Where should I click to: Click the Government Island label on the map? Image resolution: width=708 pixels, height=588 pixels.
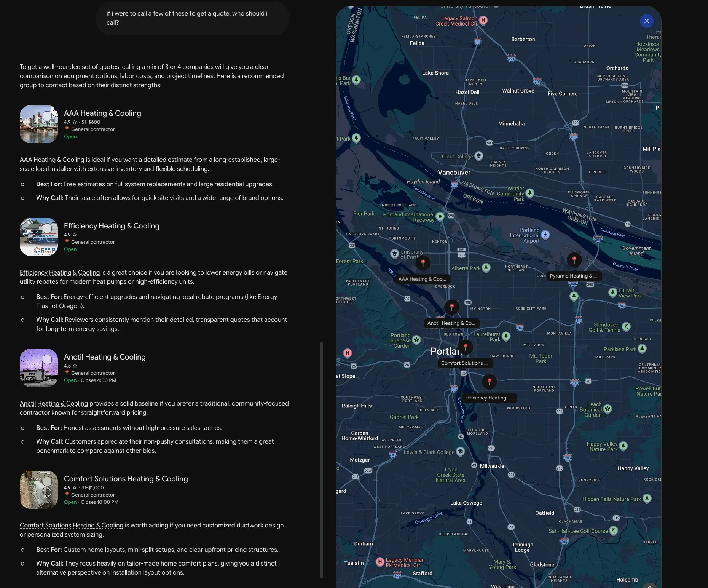tap(636, 251)
